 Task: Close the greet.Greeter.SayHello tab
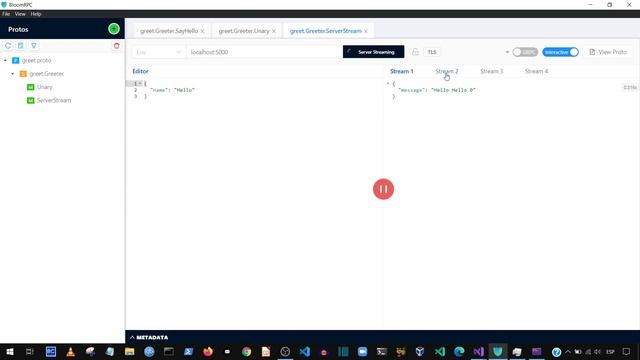pos(202,31)
